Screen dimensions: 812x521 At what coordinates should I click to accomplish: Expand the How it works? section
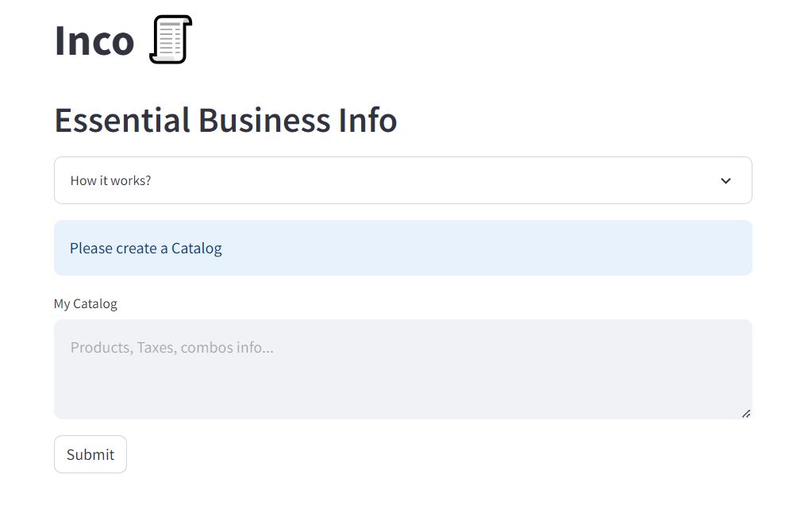[402, 180]
